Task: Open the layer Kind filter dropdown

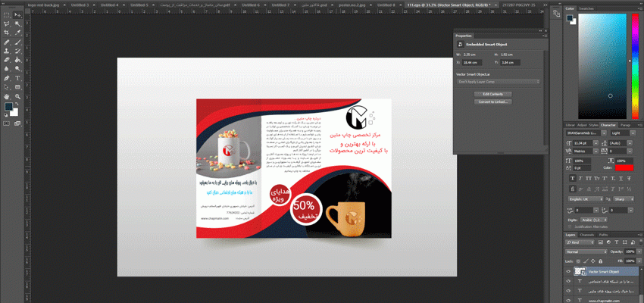Action: [x=580, y=242]
